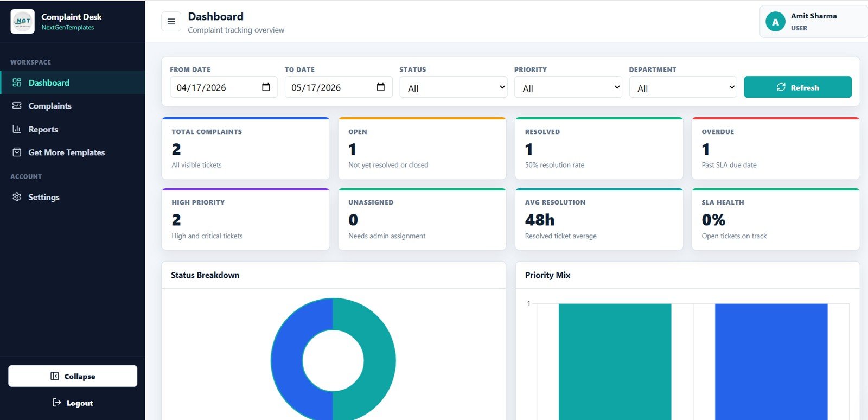Viewport: 868px width, 420px height.
Task: Click the Collapse panel icon
Action: coord(54,376)
